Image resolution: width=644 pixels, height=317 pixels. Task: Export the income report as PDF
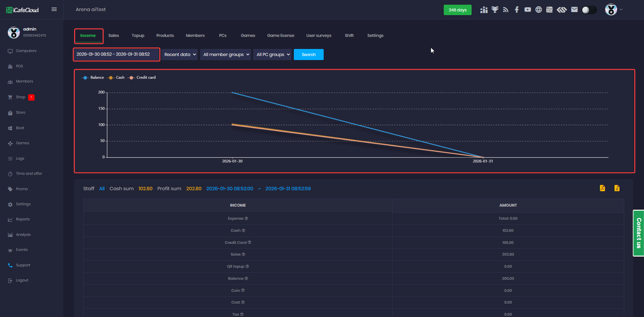pyautogui.click(x=602, y=188)
